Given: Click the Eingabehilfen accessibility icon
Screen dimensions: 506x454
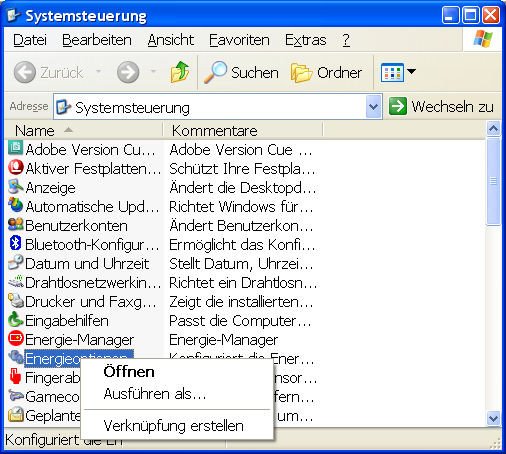Looking at the screenshot, I should tap(15, 320).
